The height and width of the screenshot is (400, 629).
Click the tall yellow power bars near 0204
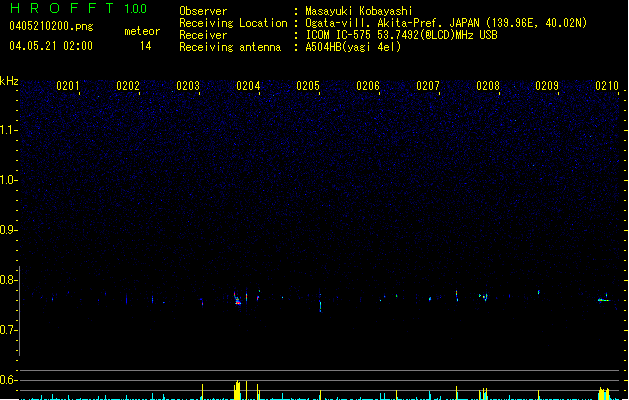point(237,390)
